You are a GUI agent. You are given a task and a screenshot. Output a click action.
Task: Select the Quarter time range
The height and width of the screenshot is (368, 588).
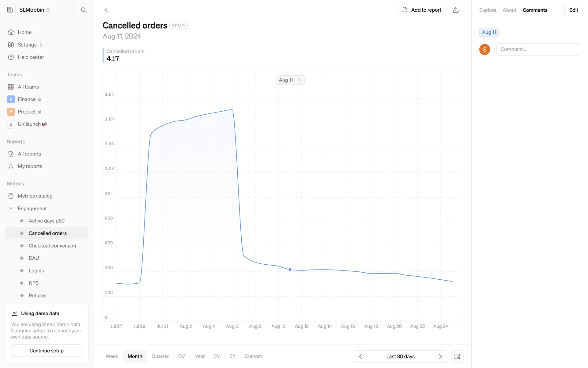pos(160,356)
